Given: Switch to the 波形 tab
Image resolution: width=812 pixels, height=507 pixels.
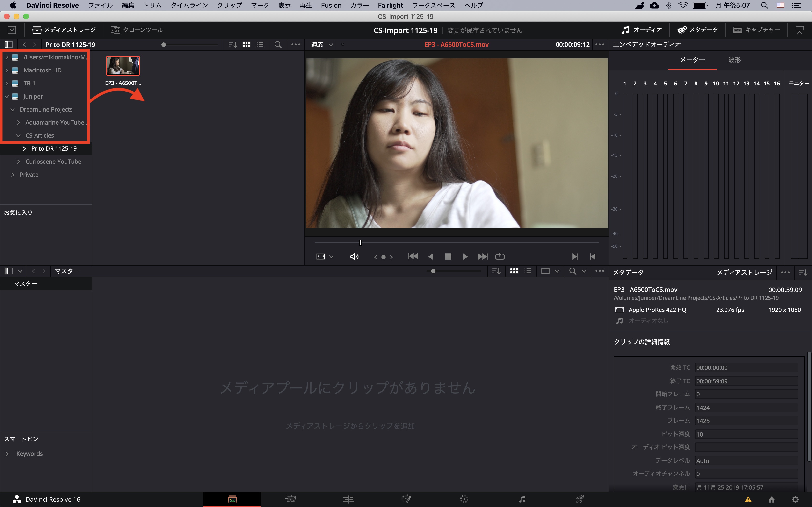Looking at the screenshot, I should click(x=734, y=60).
